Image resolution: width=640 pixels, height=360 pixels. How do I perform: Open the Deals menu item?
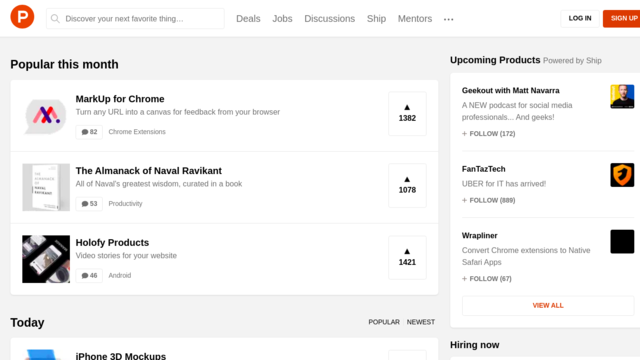(x=248, y=19)
